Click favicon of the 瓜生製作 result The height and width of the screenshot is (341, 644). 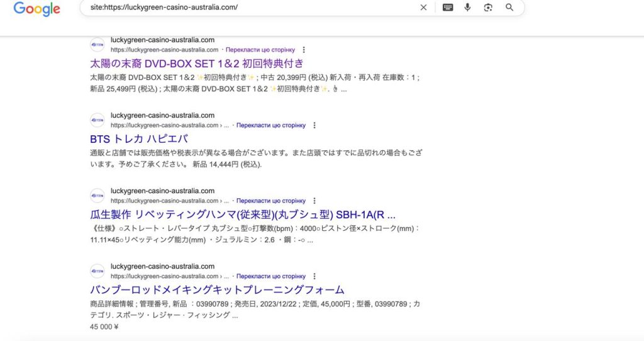(x=97, y=196)
